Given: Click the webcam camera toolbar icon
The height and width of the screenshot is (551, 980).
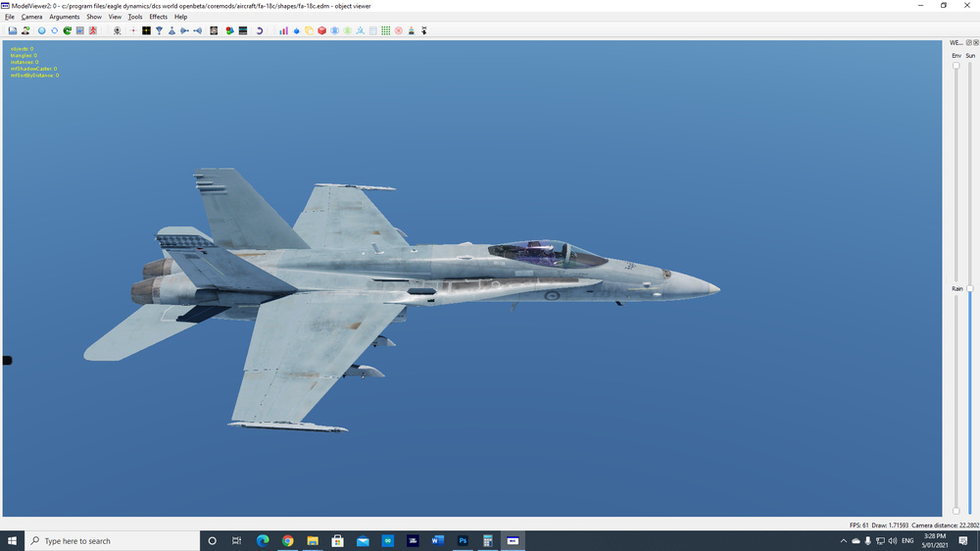Looking at the screenshot, I should pyautogui.click(x=117, y=30).
